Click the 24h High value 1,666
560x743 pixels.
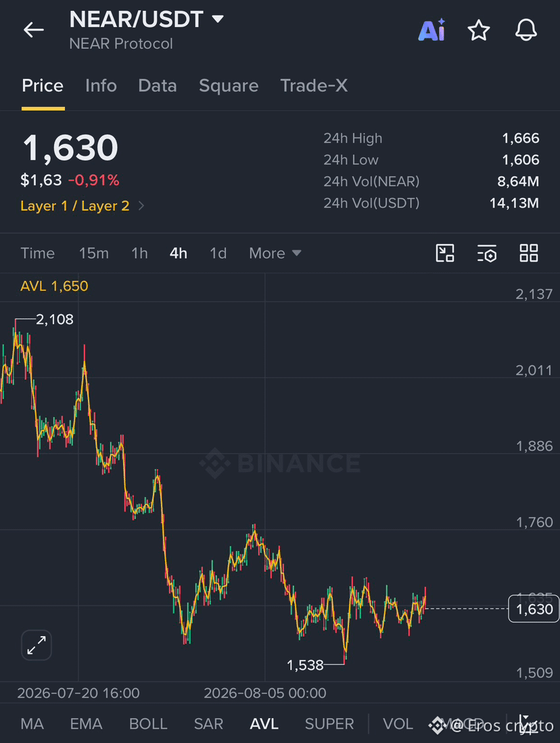coord(521,139)
